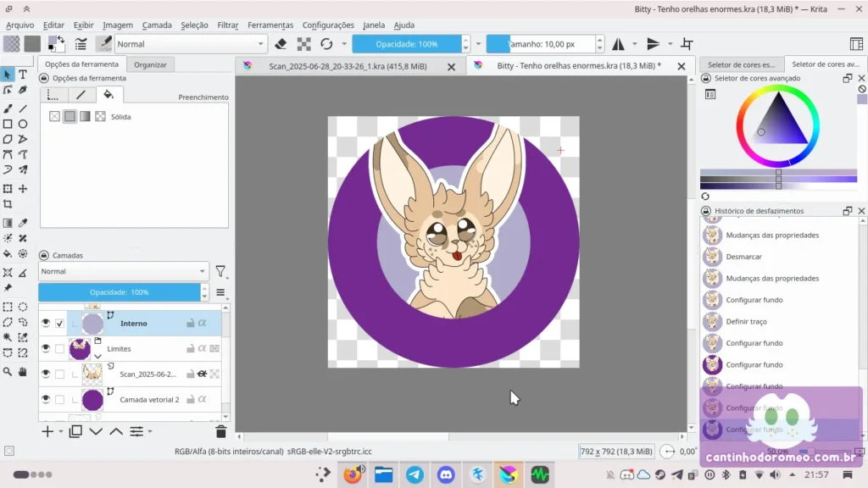Select the Bezier Curve tool
Screen dimensions: 868x488
(8, 154)
